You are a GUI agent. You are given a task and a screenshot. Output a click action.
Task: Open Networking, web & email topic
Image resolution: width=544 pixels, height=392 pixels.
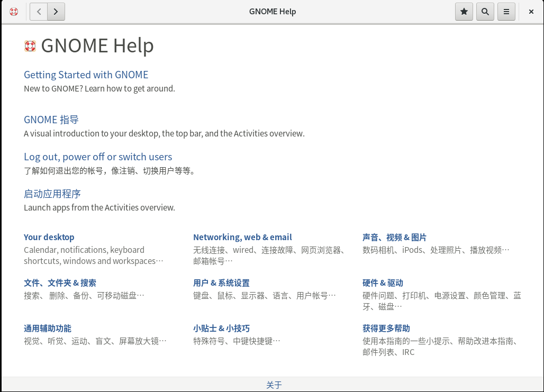pos(242,237)
